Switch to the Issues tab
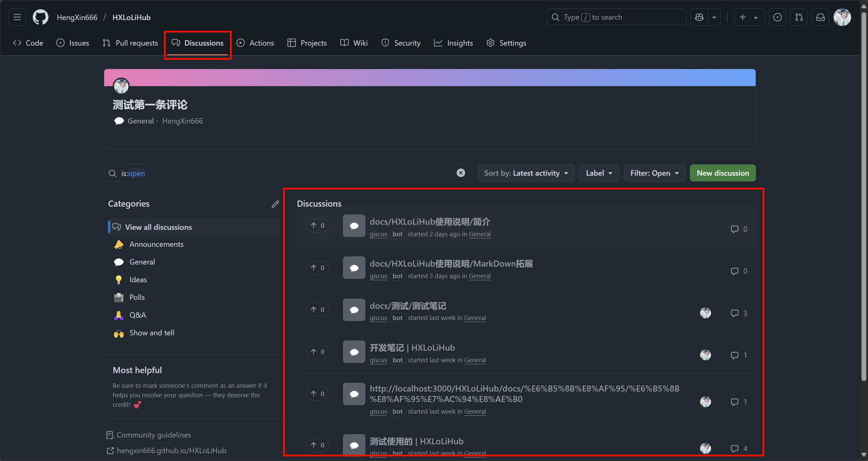 [73, 43]
